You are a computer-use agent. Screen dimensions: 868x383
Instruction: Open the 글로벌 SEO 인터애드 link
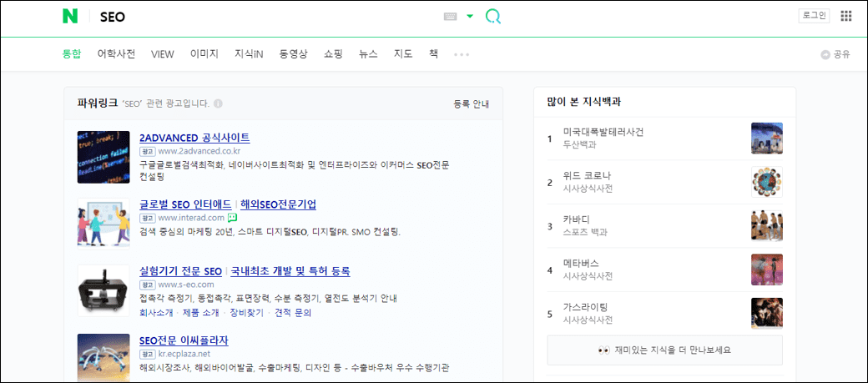point(185,204)
